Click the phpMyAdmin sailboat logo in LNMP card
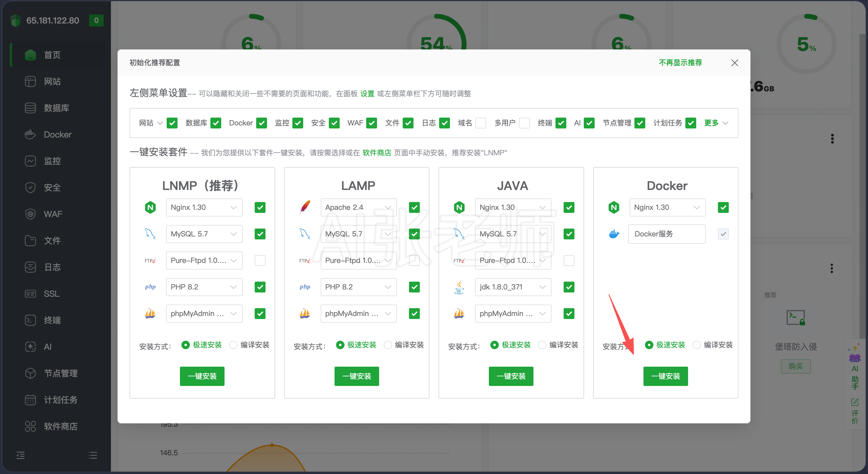Screen dimensions: 868x474 tap(150, 314)
